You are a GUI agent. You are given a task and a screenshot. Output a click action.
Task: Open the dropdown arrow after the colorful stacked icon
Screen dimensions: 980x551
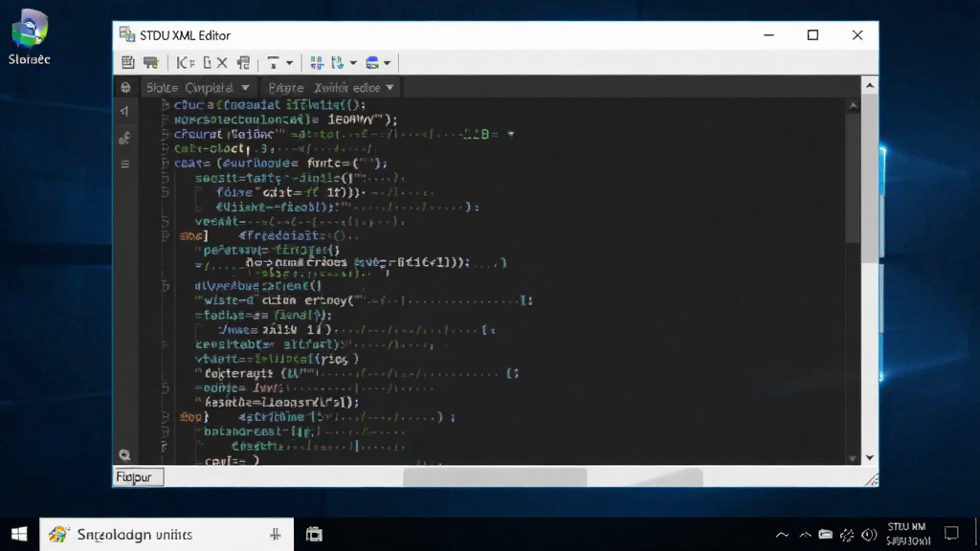(x=388, y=63)
